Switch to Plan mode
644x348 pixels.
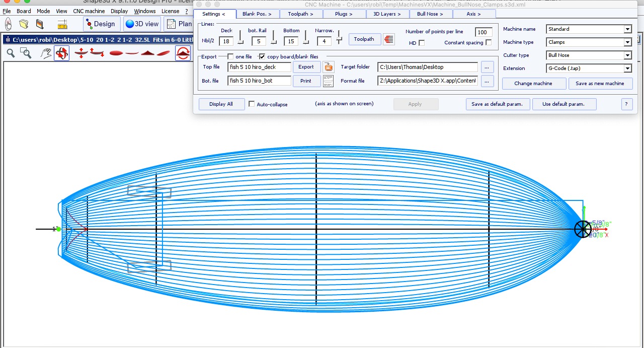[x=179, y=24]
